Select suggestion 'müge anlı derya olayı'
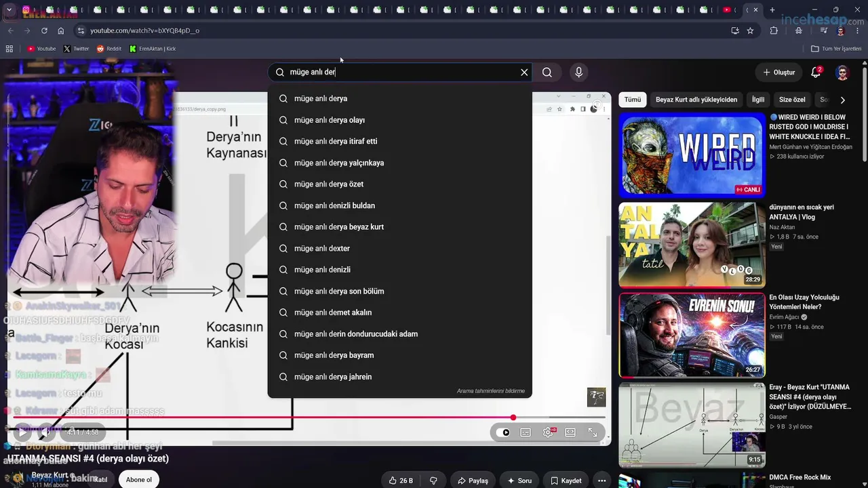 (x=400, y=120)
